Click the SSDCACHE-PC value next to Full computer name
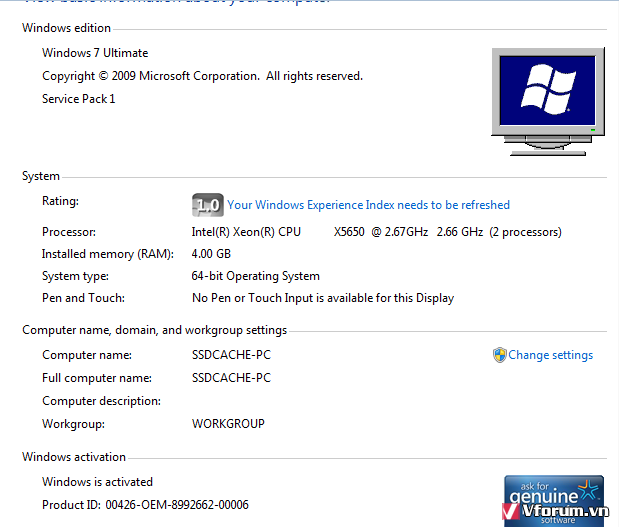This screenshot has width=619, height=527. coord(231,378)
